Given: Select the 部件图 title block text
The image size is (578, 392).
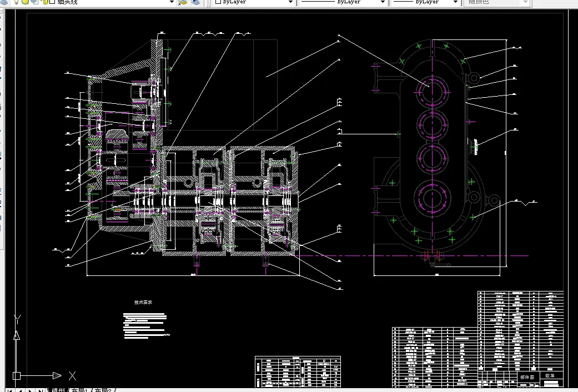Looking at the screenshot, I should tap(527, 377).
